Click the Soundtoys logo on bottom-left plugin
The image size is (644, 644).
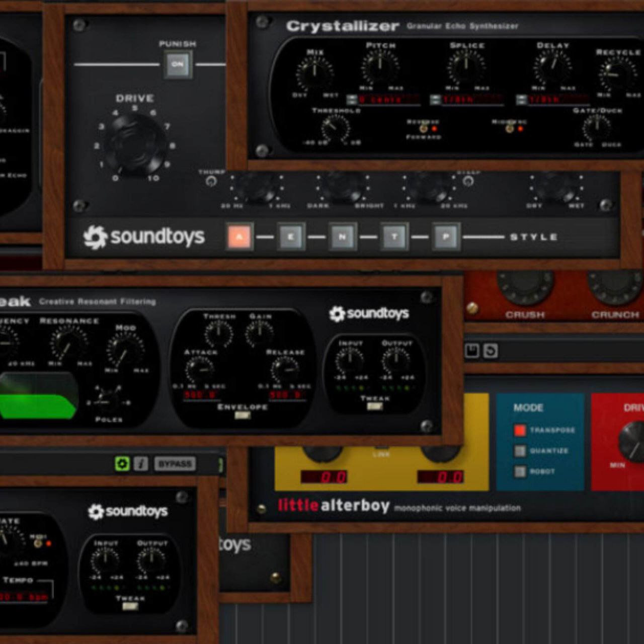128,512
